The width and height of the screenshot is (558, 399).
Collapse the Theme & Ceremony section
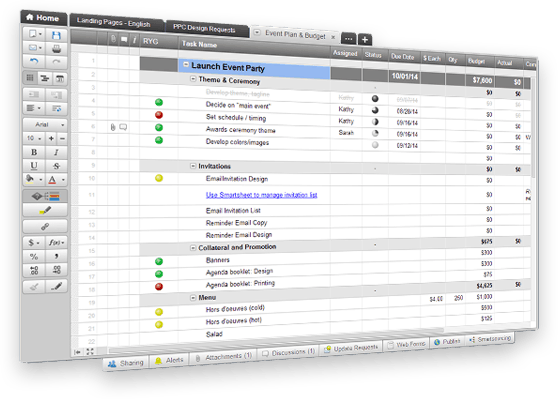(193, 79)
